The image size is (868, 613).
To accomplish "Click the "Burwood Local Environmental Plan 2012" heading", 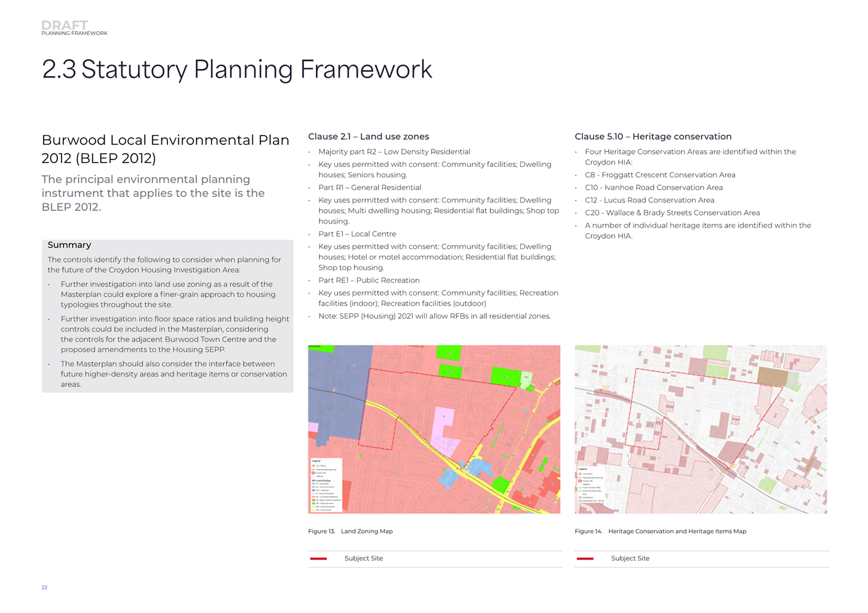I will [165, 149].
